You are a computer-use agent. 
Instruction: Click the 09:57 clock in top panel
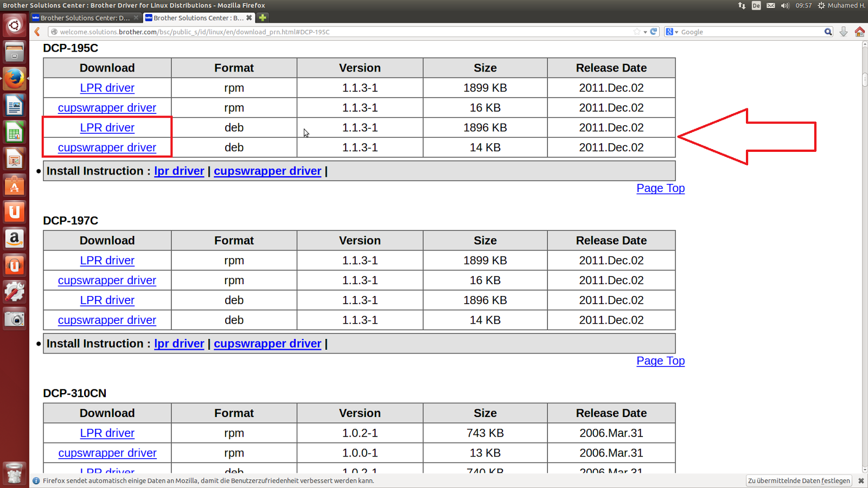click(x=803, y=5)
